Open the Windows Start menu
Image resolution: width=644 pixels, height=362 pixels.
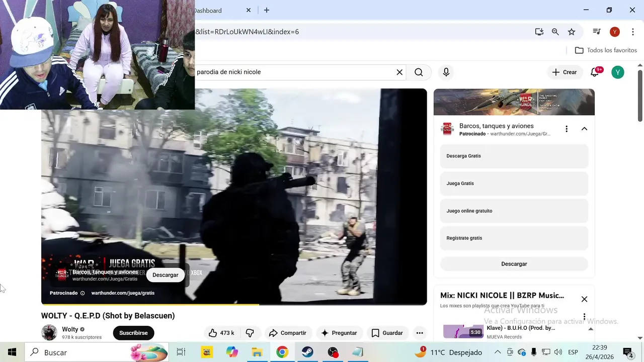12,352
